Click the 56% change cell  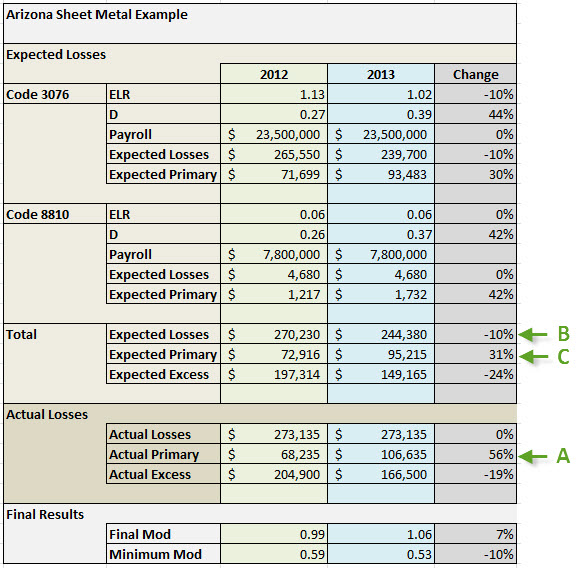(x=475, y=454)
